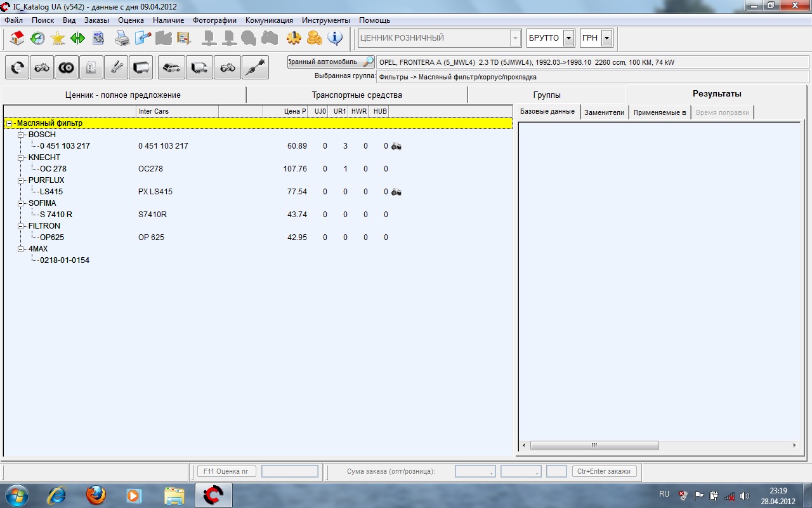Open the БРУТТО dropdown
Screen dimensions: 812x508
(568, 38)
